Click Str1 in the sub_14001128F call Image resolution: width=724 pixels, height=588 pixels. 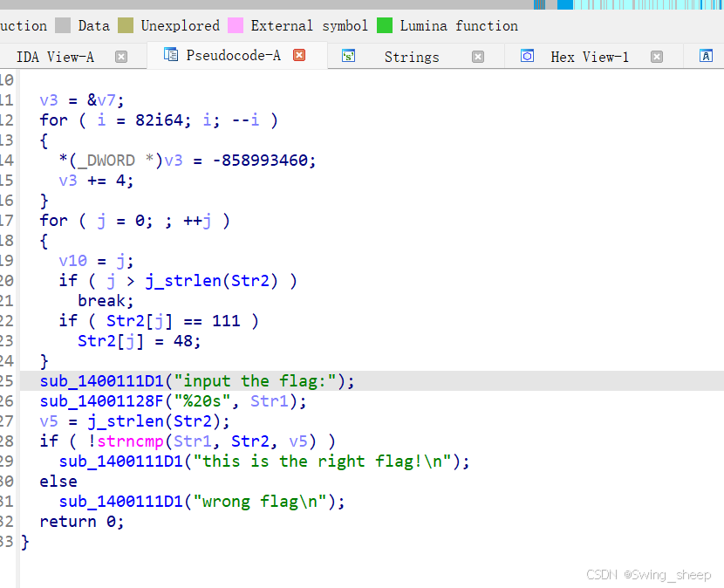tap(270, 401)
